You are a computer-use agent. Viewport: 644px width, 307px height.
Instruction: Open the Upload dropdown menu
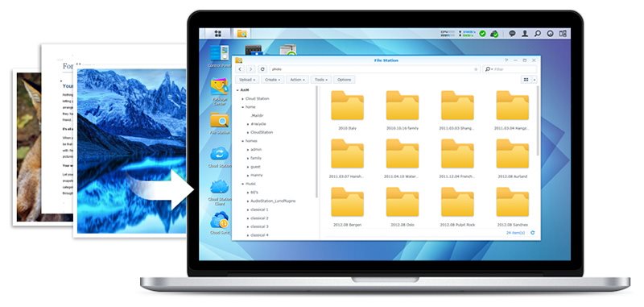247,79
